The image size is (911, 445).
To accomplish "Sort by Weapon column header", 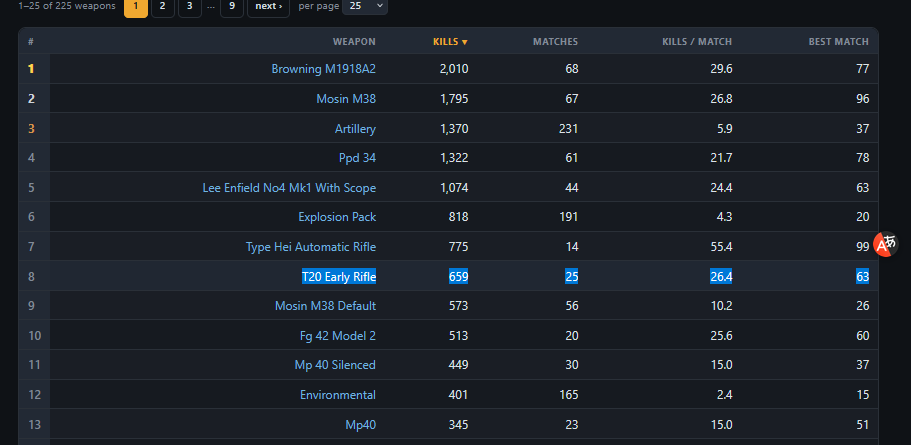I will 354,42.
